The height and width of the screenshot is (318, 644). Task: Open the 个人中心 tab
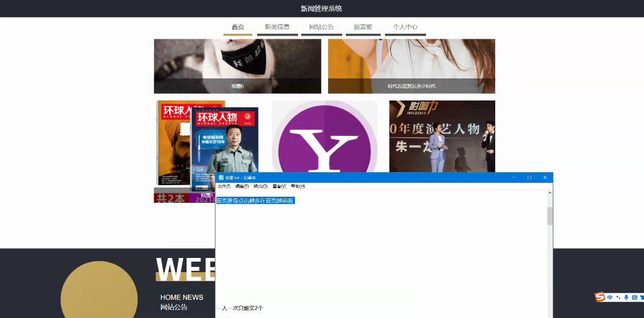[405, 27]
